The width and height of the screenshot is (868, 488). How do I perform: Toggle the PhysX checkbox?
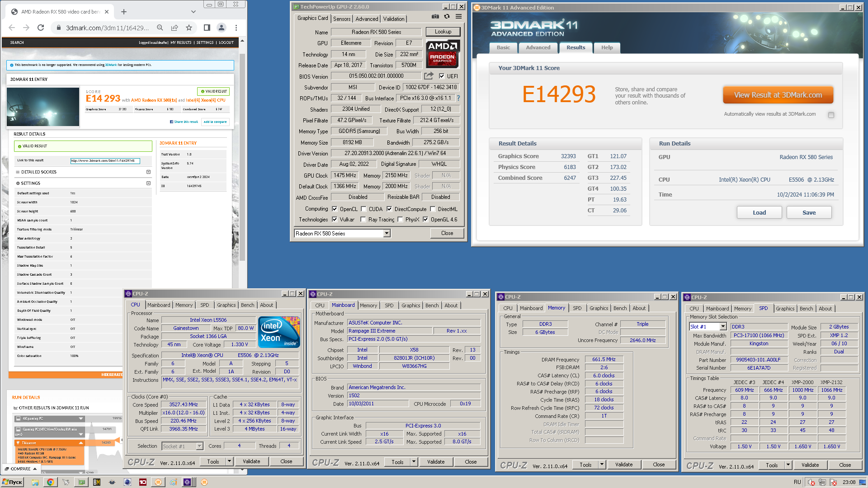tap(400, 220)
